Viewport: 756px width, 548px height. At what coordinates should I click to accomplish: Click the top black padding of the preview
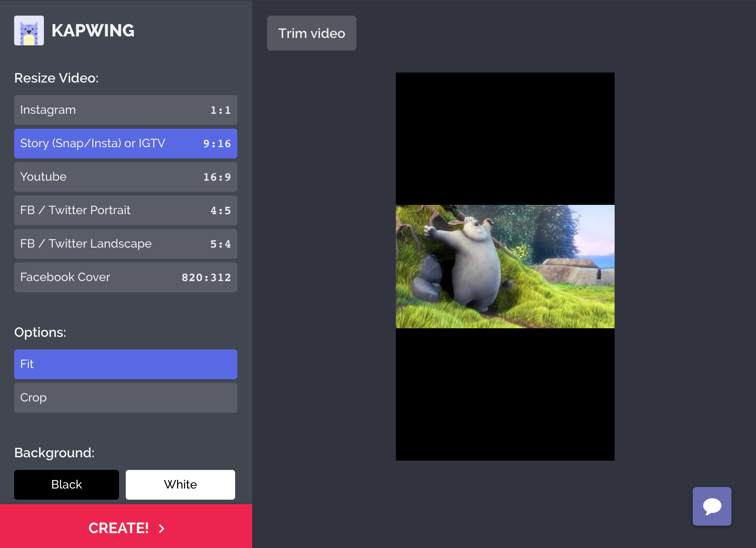pyautogui.click(x=505, y=138)
